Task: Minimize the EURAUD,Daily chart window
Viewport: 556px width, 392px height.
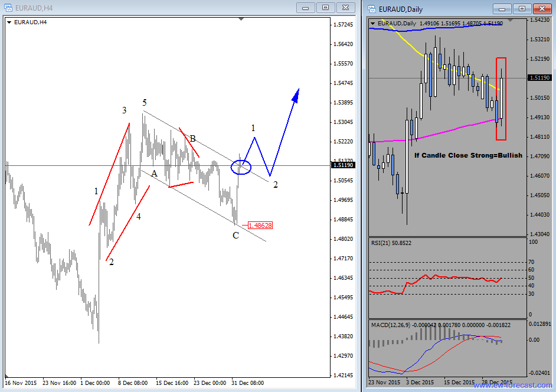Action: pos(502,8)
